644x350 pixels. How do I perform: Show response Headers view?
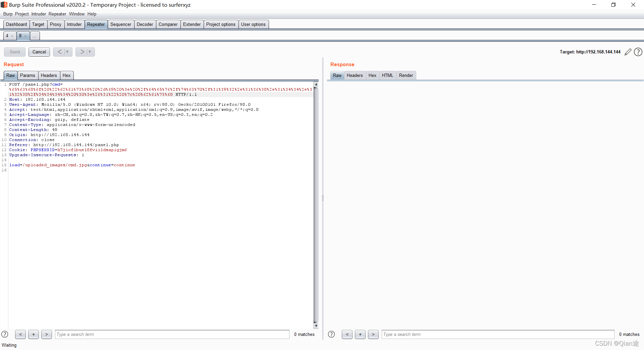pos(355,75)
